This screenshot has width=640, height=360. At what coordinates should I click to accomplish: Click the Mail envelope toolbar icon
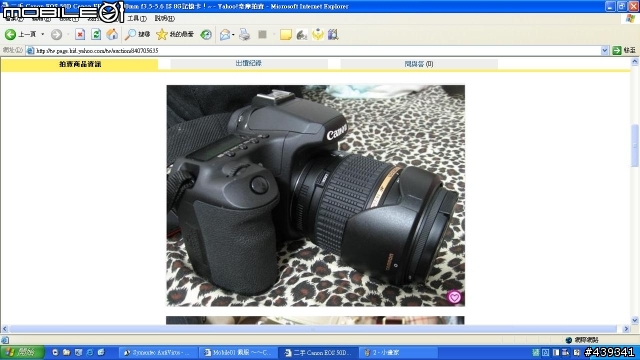pyautogui.click(x=225, y=35)
